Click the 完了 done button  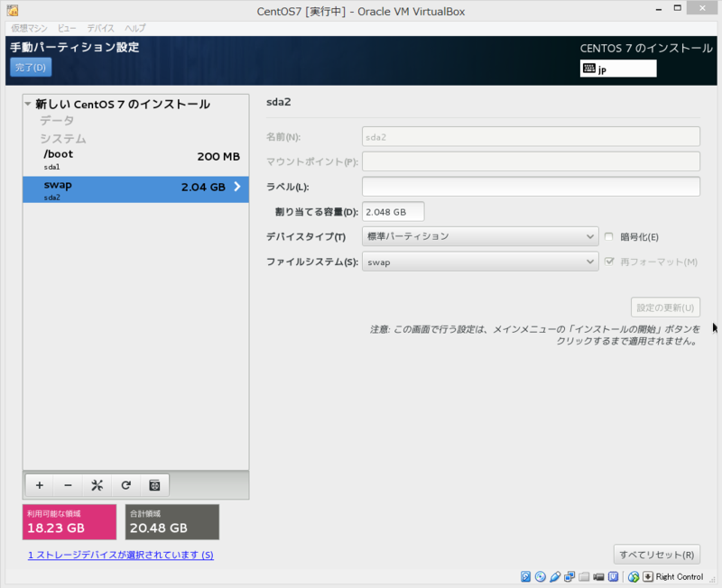coord(30,67)
